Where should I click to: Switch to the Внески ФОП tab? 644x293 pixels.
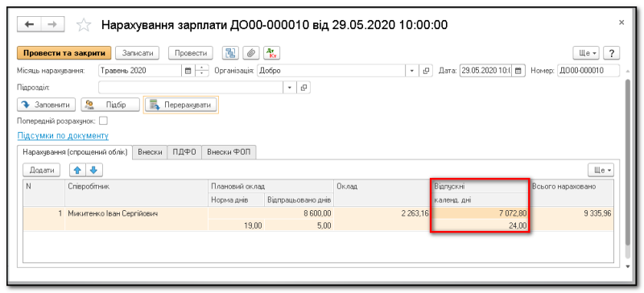(229, 152)
